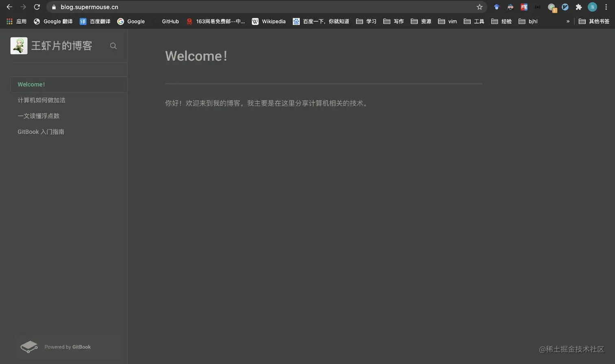Screen dimensions: 615x364
Task: Expand the 经验 bookmark folder
Action: [501, 21]
